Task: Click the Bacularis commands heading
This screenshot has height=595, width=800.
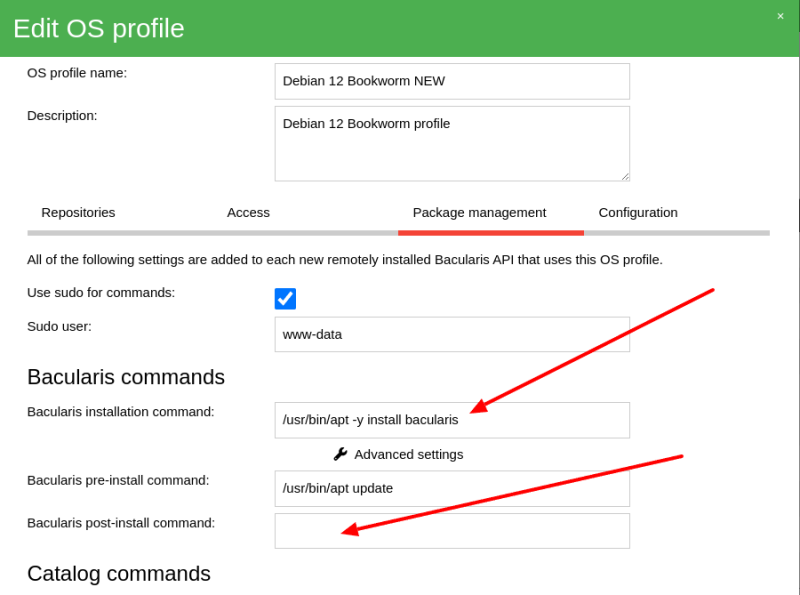Action: [x=126, y=377]
